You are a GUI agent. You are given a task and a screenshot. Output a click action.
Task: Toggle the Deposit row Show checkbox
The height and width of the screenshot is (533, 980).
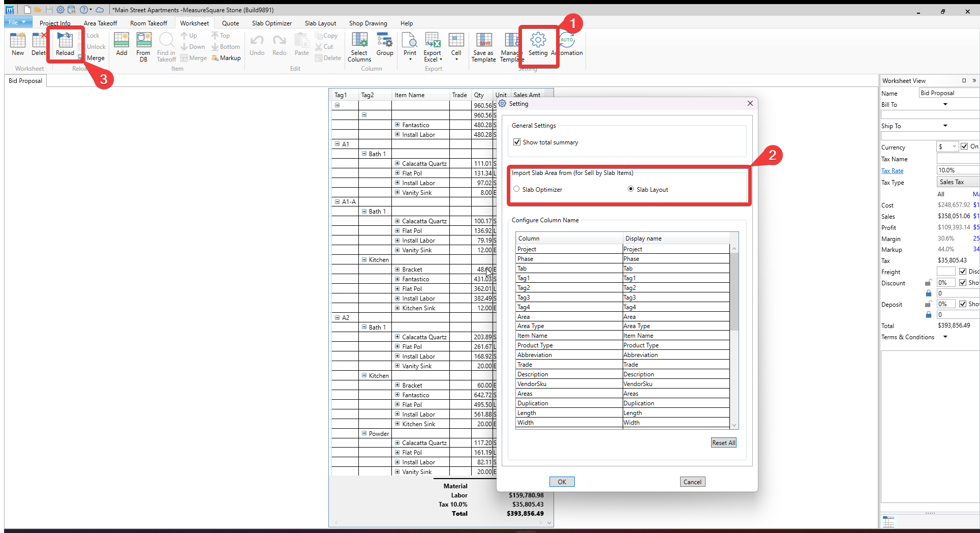(x=963, y=304)
